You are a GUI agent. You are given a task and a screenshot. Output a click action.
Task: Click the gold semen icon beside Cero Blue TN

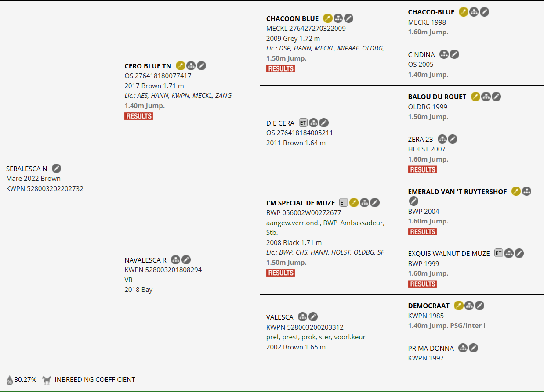[x=180, y=66]
